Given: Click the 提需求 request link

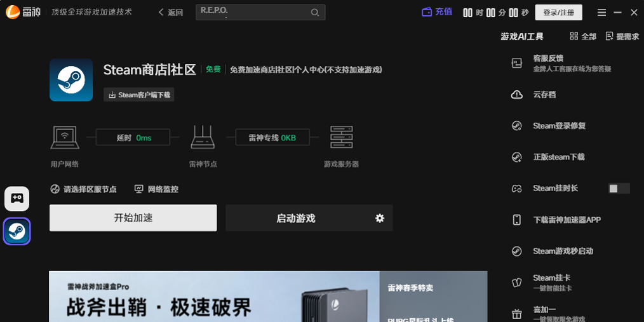Looking at the screenshot, I should (x=622, y=37).
